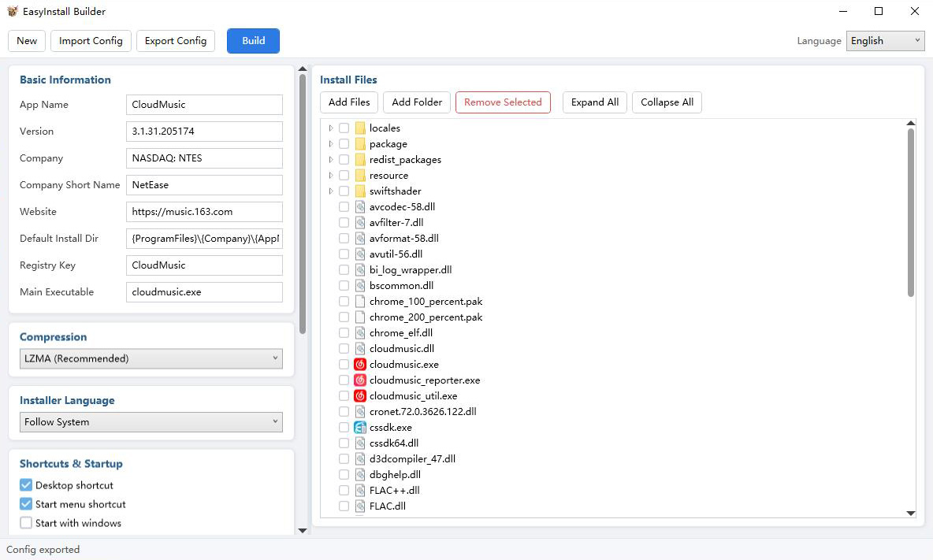Click the d3dcompiler_47.dll file icon
The image size is (933, 560).
click(360, 459)
